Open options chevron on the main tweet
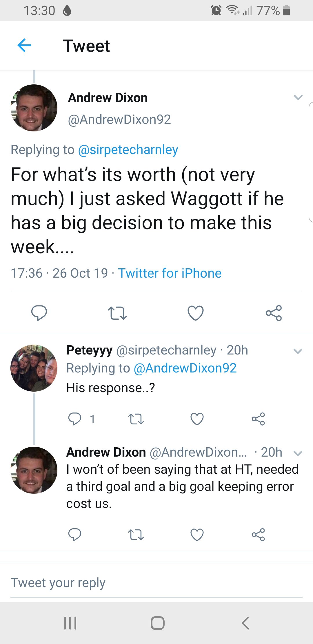Viewport: 313px width, 644px height. tap(298, 97)
